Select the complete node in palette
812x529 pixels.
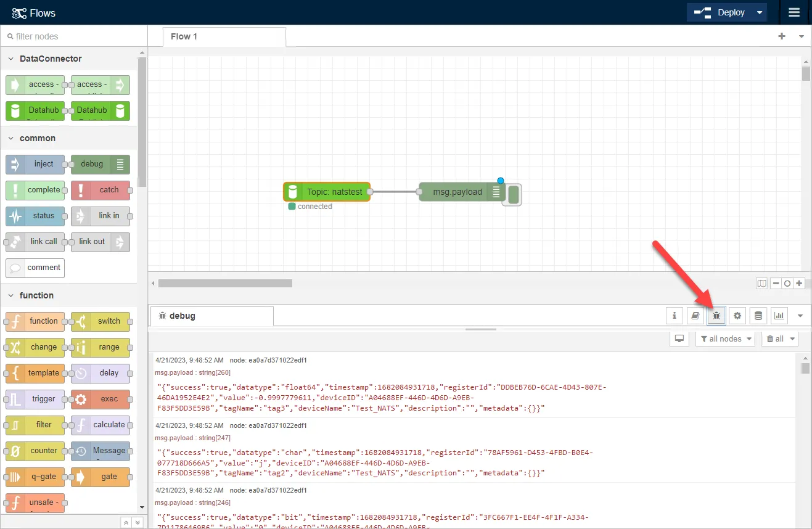click(35, 190)
